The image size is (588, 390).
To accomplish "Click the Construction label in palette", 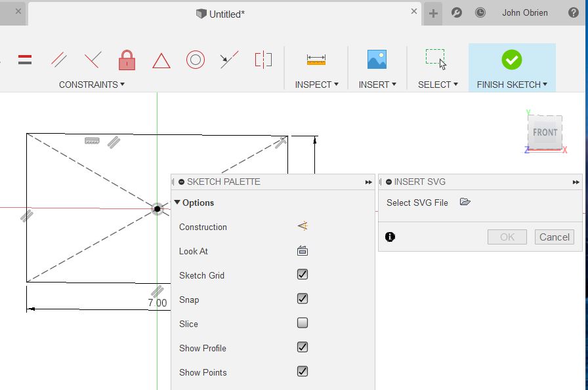I will point(203,227).
